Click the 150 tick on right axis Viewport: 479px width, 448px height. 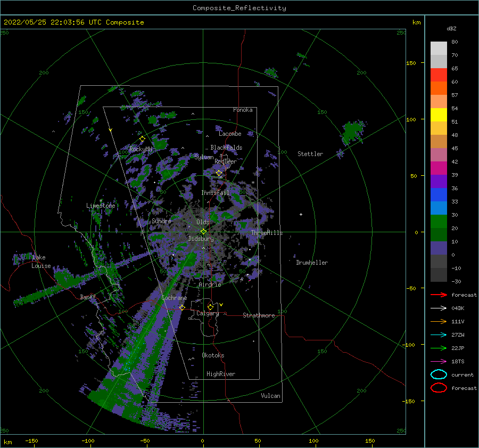click(x=411, y=63)
